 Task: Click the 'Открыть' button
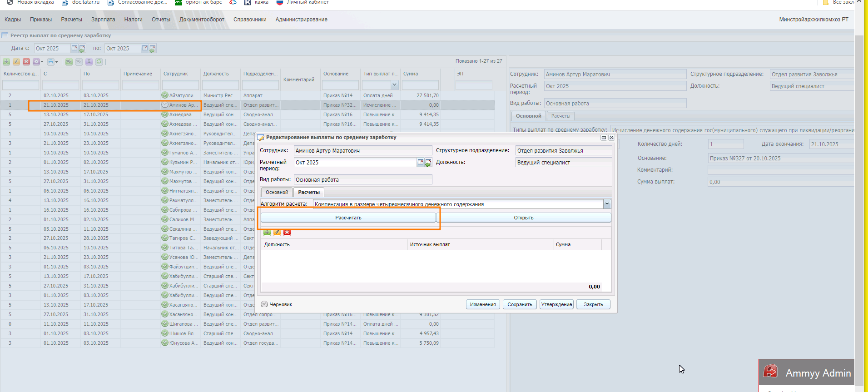[524, 218]
